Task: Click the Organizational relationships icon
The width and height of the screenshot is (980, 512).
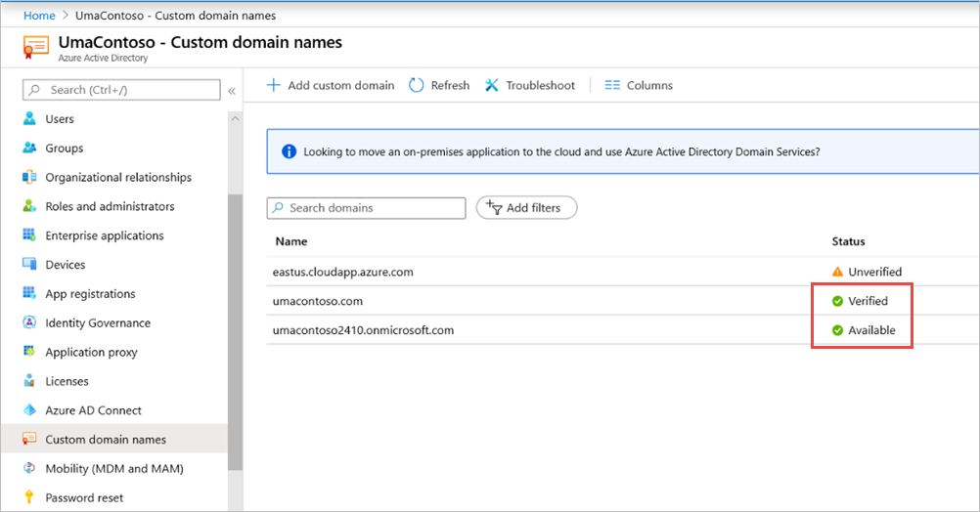Action: click(29, 177)
